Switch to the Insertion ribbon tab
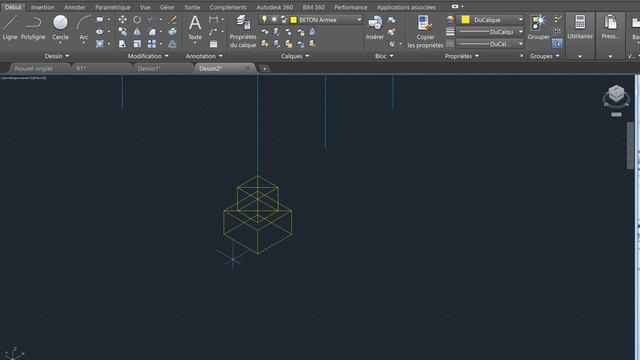Image resolution: width=640 pixels, height=360 pixels. (42, 7)
